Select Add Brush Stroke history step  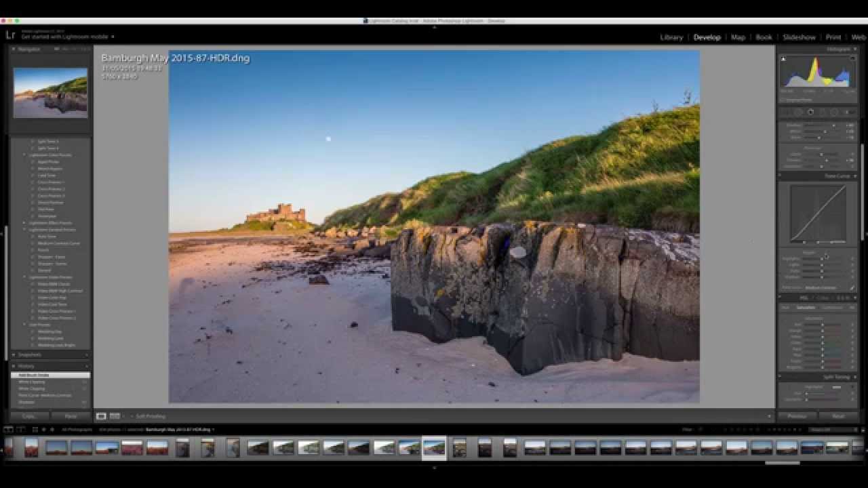click(x=50, y=375)
